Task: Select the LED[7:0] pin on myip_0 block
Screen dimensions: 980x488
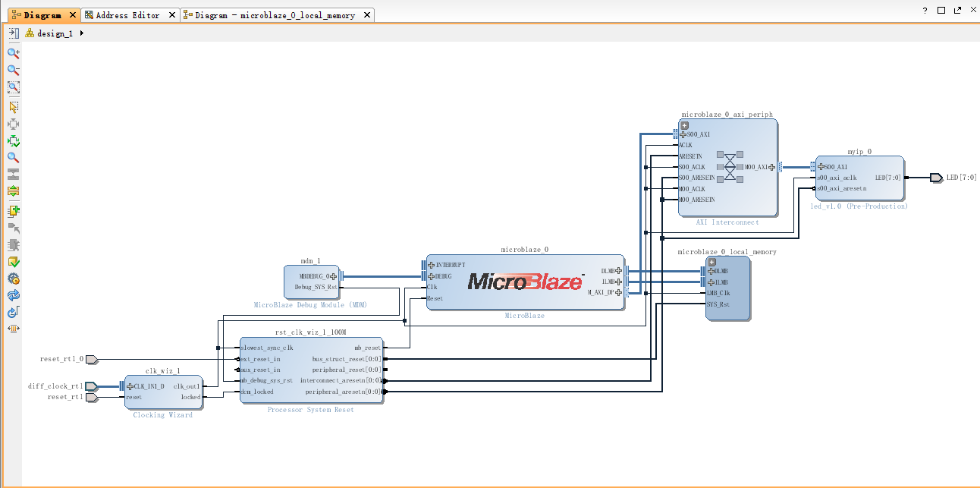Action: click(887, 178)
